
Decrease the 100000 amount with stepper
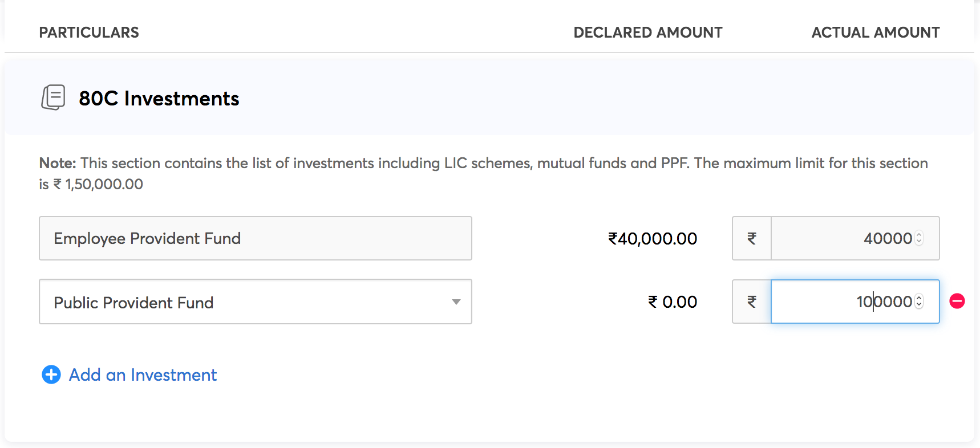pos(919,305)
